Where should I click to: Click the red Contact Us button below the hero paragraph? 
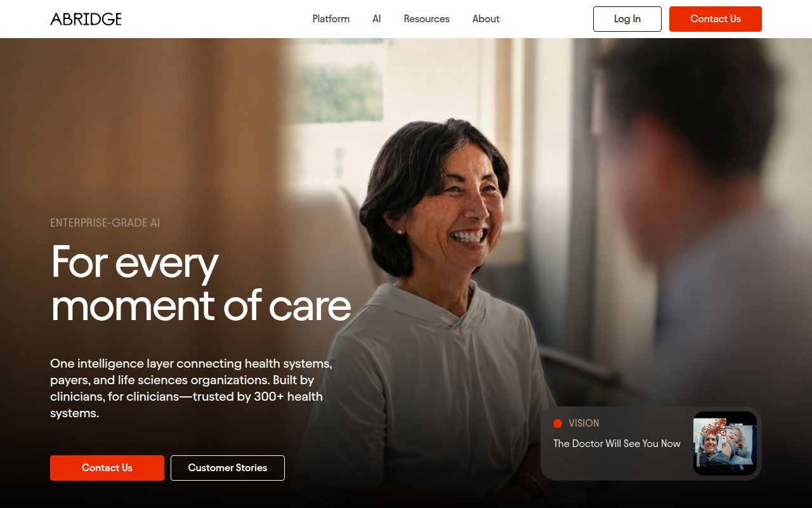pos(107,468)
